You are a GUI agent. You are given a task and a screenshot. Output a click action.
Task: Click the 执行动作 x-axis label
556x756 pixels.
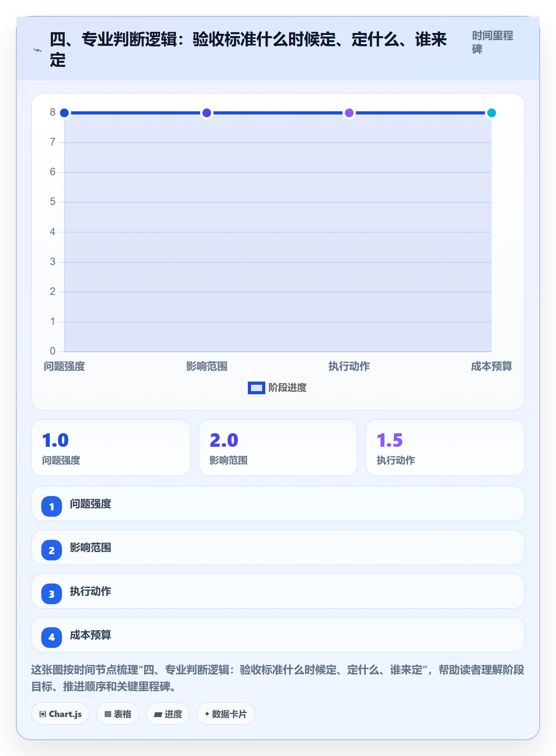coord(349,366)
